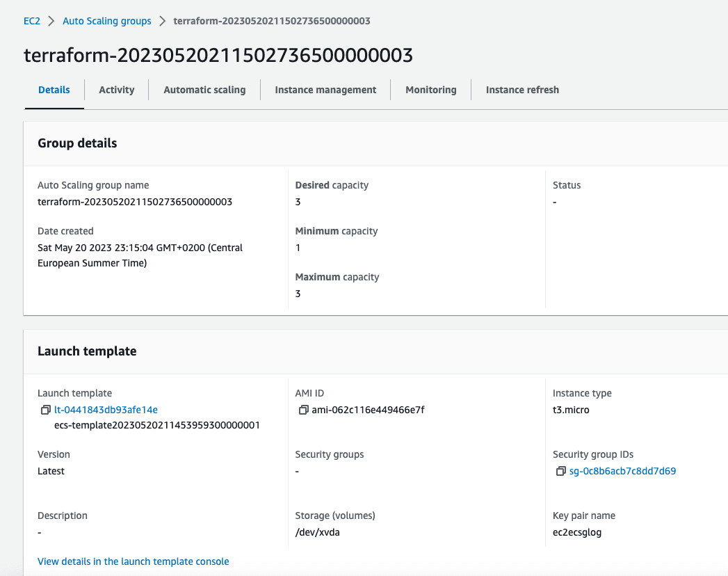Open the Auto Scaling groups breadcrumb link
Image resolution: width=728 pixels, height=576 pixels.
pos(106,21)
